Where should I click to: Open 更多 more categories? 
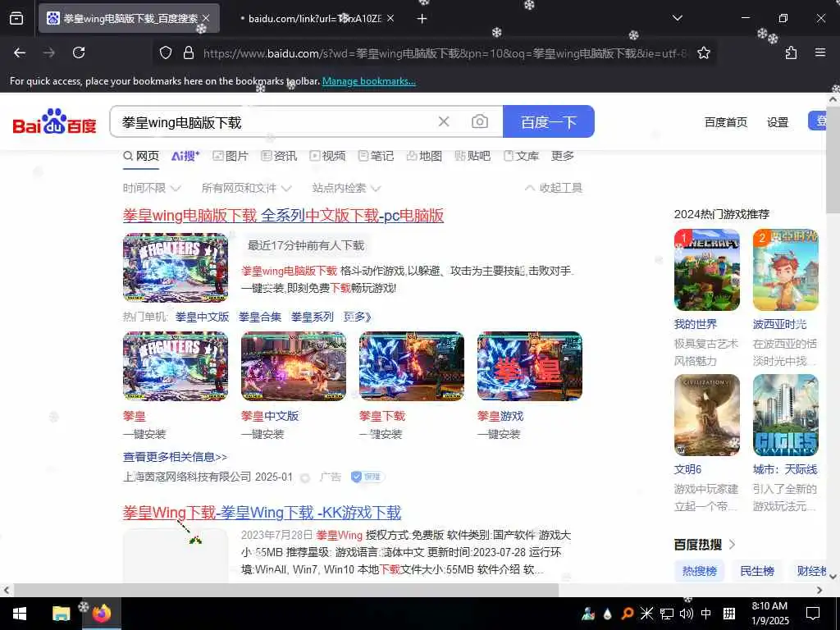pos(563,156)
